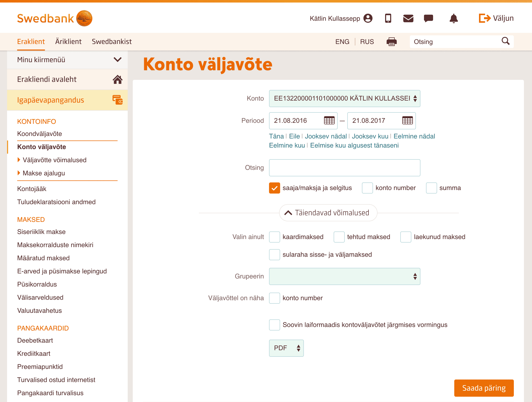Open the Konto account dropdown
The height and width of the screenshot is (402, 532).
click(344, 98)
